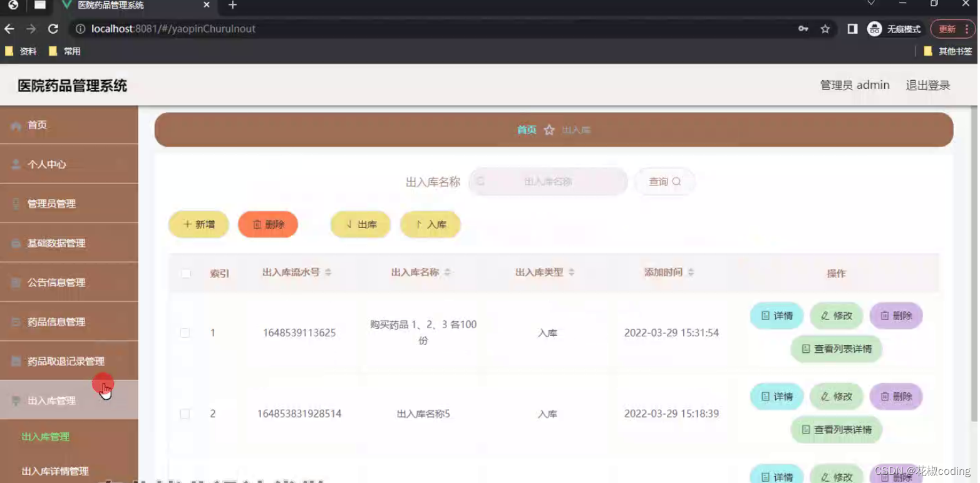Click the 查询 search button
Image resolution: width=980 pixels, height=483 pixels.
tap(664, 182)
